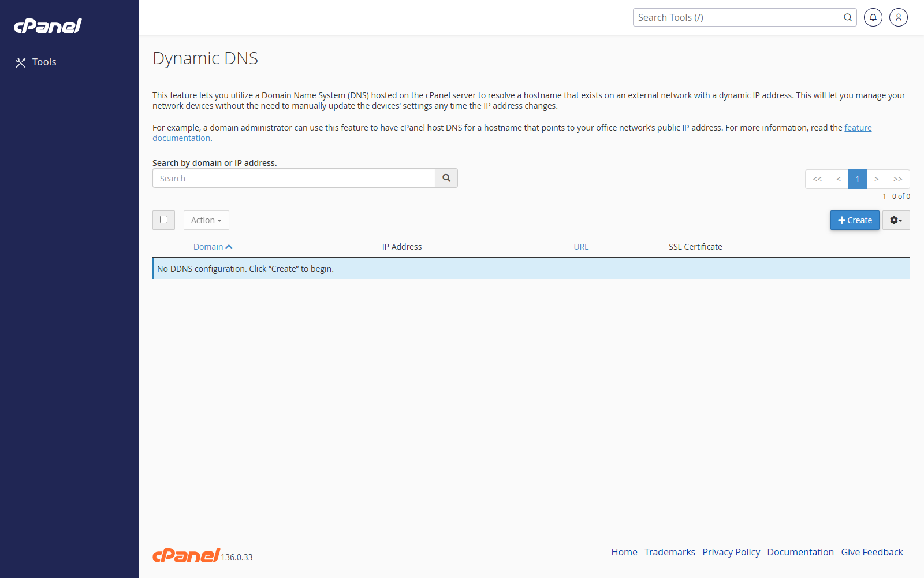Toggle the select-all checkbox
This screenshot has height=578, width=924.
164,220
